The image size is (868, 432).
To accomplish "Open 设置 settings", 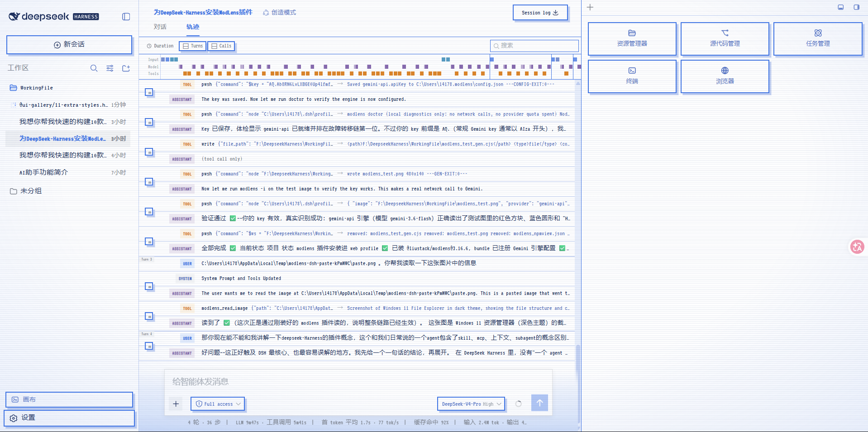I will 69,418.
